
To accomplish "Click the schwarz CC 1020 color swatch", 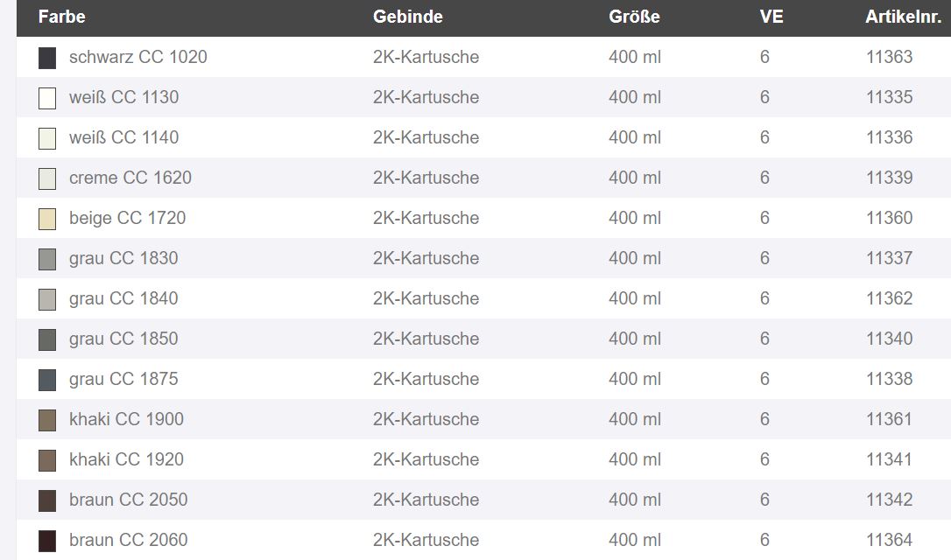I will tap(47, 58).
